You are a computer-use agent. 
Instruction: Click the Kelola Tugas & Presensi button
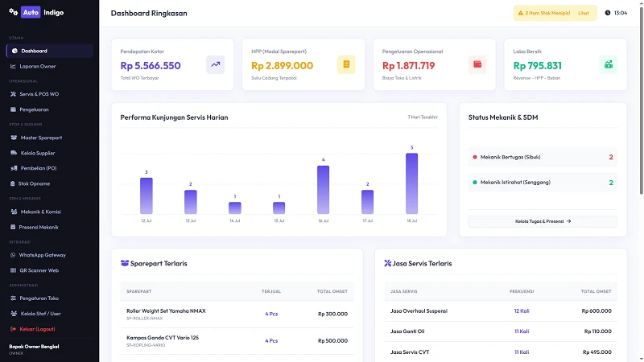click(x=543, y=221)
